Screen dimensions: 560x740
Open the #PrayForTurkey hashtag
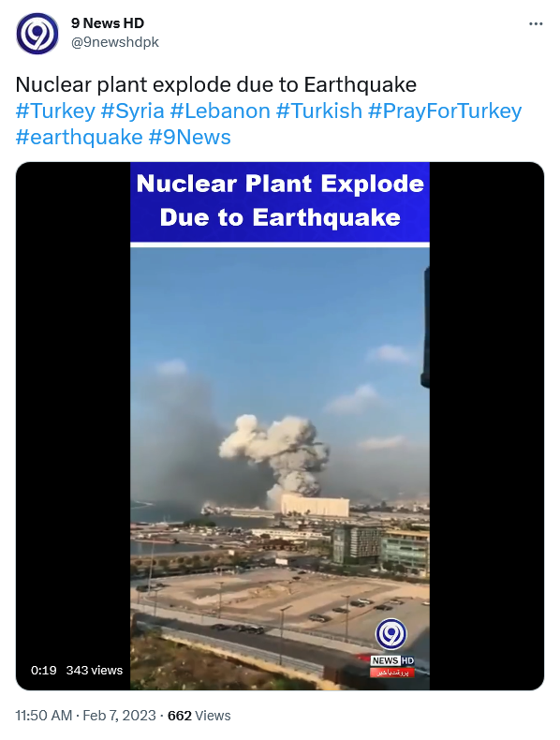[x=445, y=111]
